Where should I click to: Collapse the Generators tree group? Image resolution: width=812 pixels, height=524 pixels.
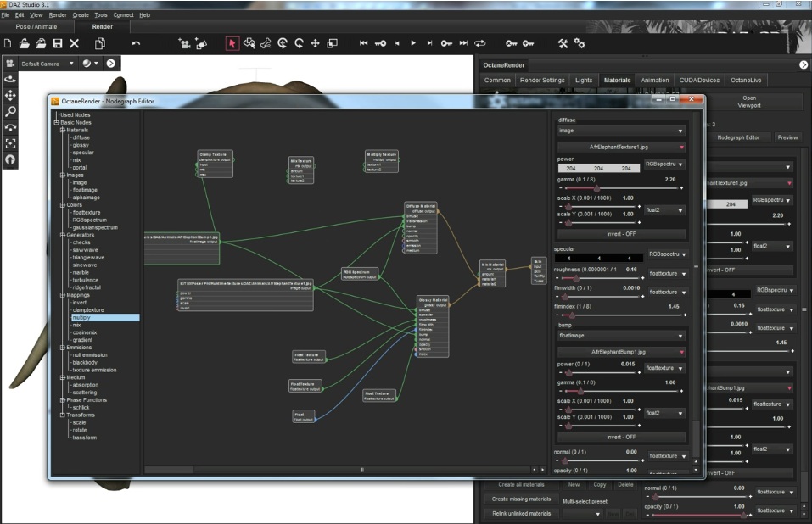63,235
